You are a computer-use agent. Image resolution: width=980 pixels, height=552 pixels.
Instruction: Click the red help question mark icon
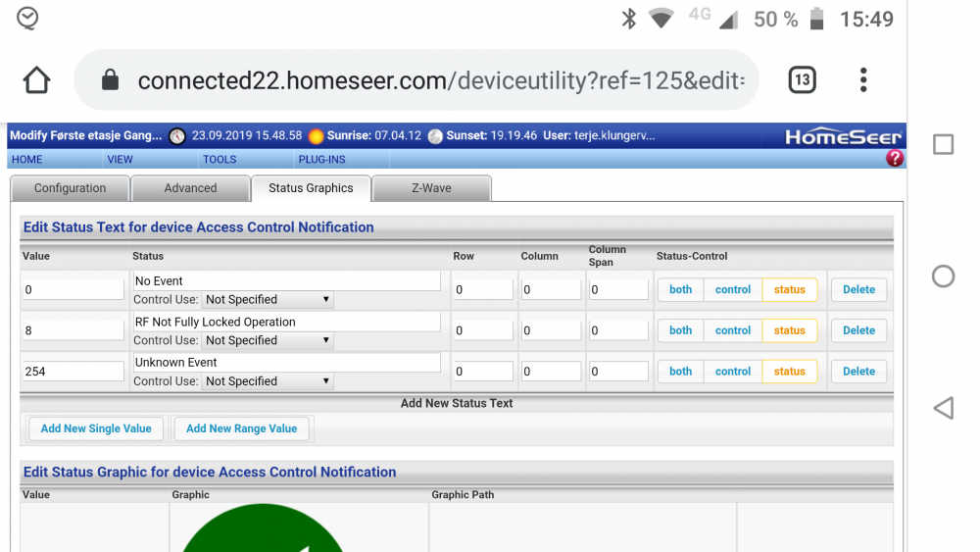895,158
